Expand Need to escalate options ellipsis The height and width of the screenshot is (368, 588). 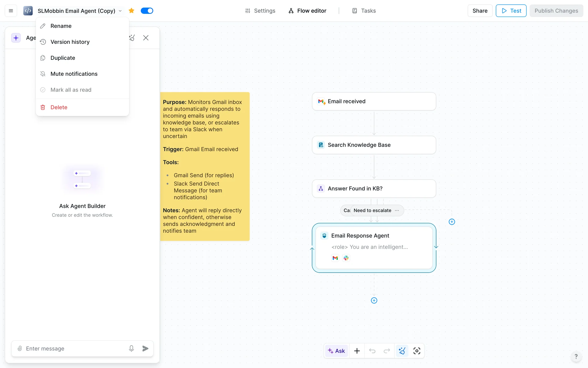tap(397, 210)
